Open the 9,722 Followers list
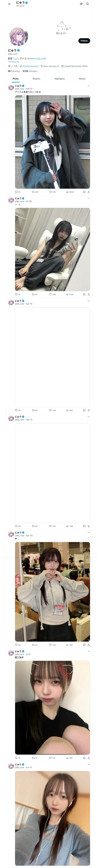This screenshot has height=868, width=98. tap(30, 71)
